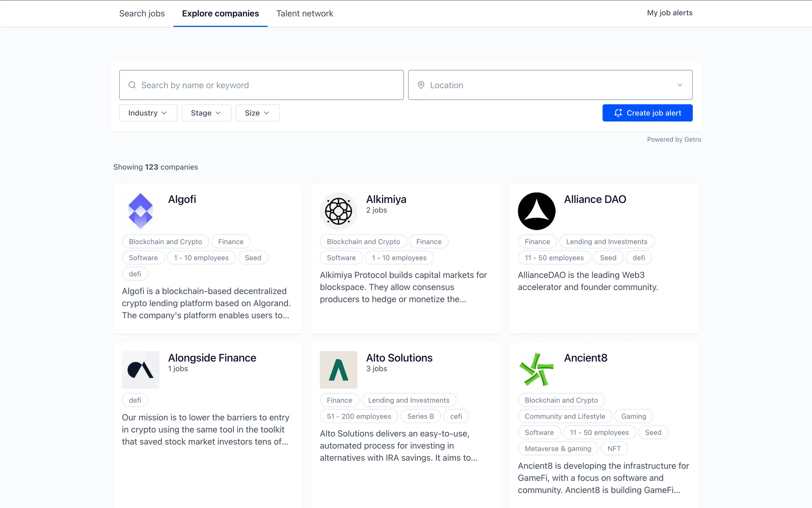The height and width of the screenshot is (508, 812).
Task: Click the Create job alert button
Action: point(647,113)
